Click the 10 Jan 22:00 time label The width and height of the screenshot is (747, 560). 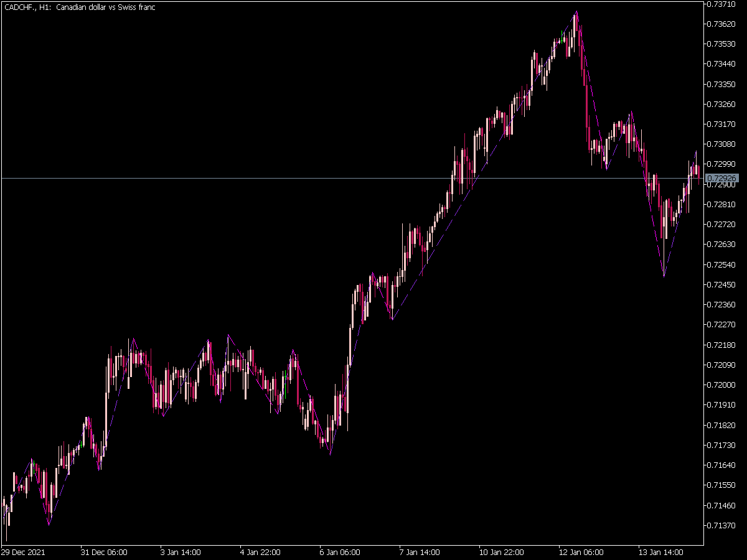501,552
